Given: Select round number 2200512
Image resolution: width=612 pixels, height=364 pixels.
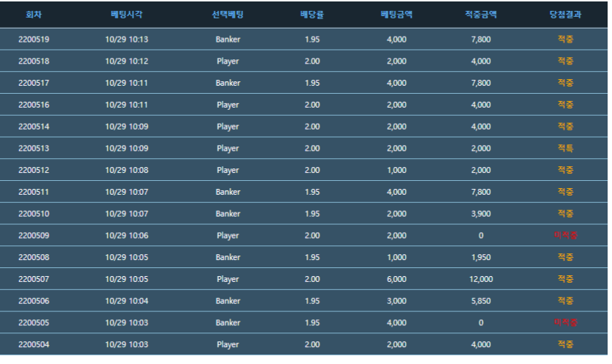Looking at the screenshot, I should pos(34,171).
